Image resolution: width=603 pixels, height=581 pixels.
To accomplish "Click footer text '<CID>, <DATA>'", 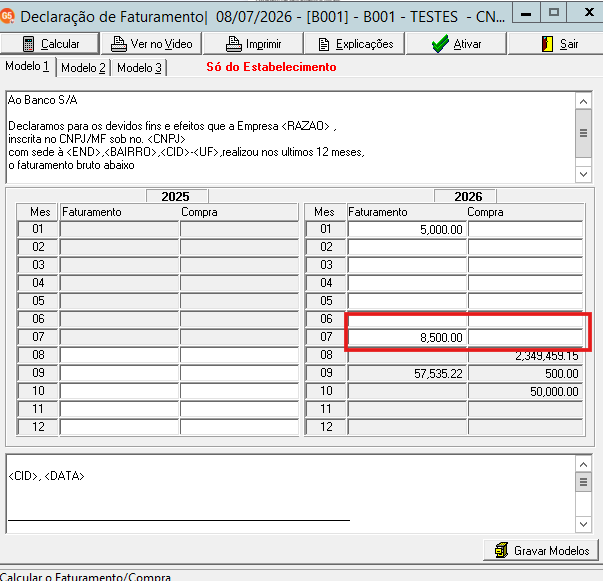I will [46, 476].
